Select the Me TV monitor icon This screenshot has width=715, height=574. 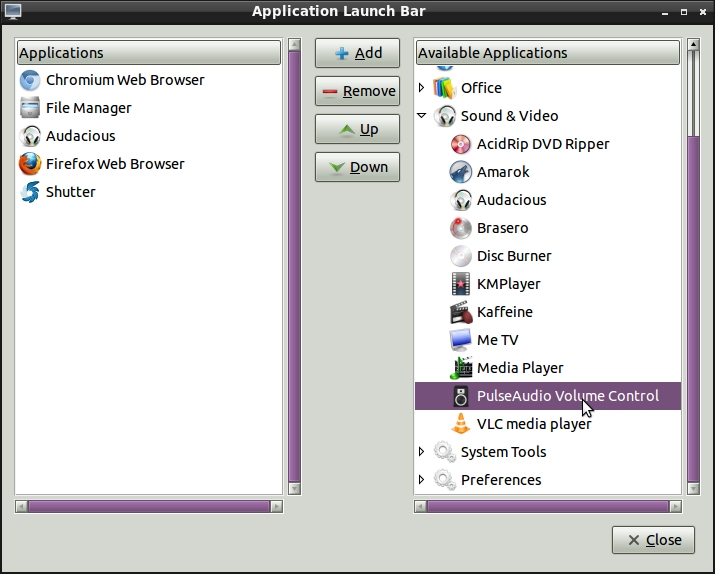pos(461,340)
